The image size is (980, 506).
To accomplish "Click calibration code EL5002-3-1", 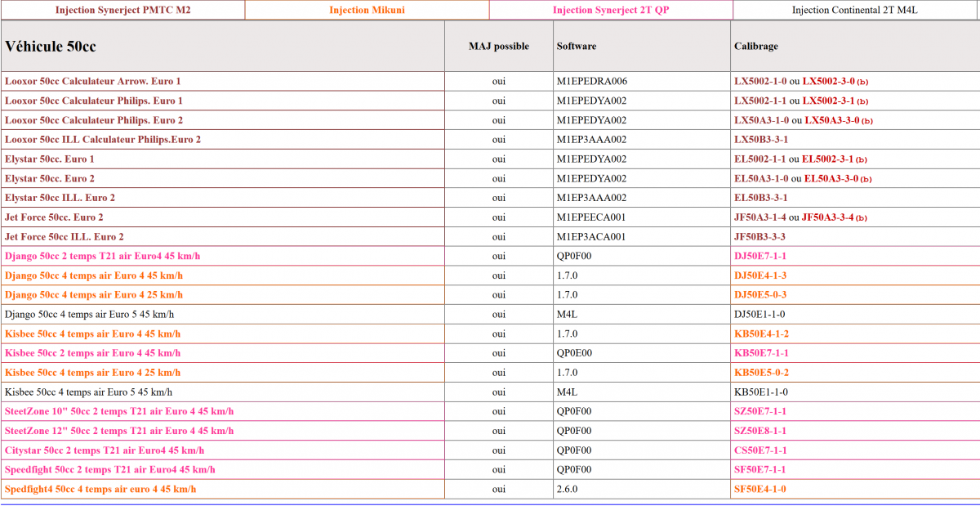I will pyautogui.click(x=828, y=159).
